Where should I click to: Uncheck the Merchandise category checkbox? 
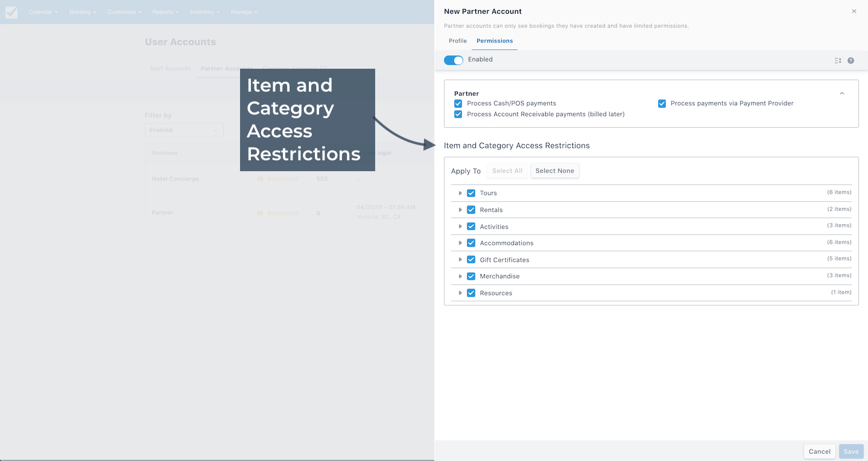[x=471, y=276]
